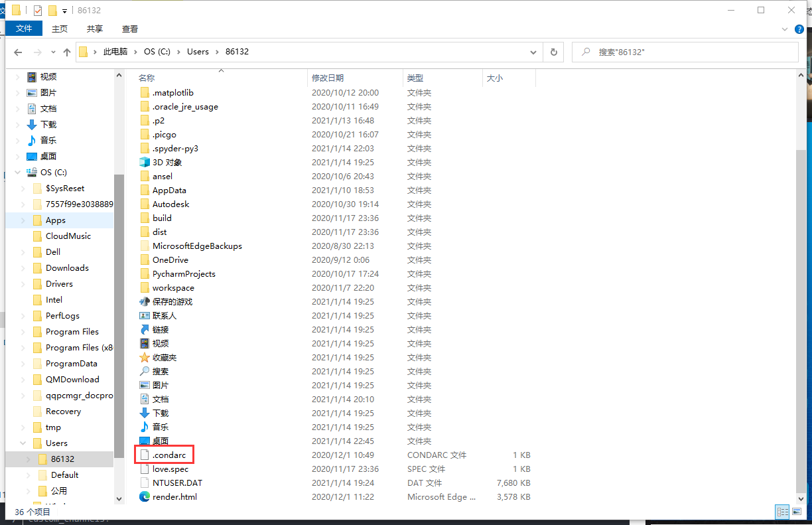Go back with the left arrow button
The image size is (812, 525).
pos(18,52)
